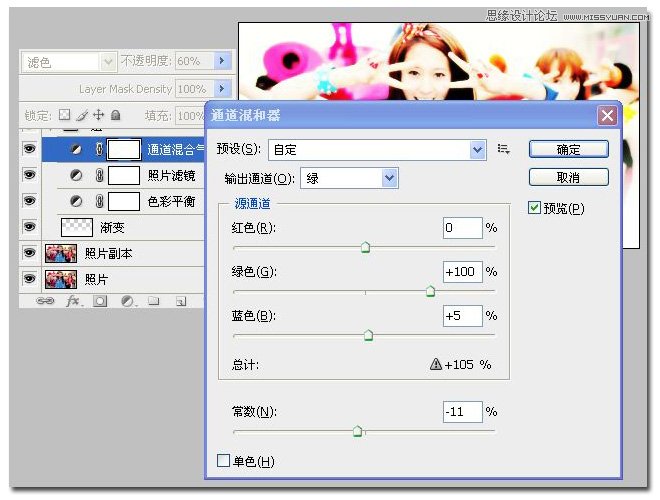660x500 pixels.
Task: Click the mask link on 通道混合 layer
Action: coord(99,149)
